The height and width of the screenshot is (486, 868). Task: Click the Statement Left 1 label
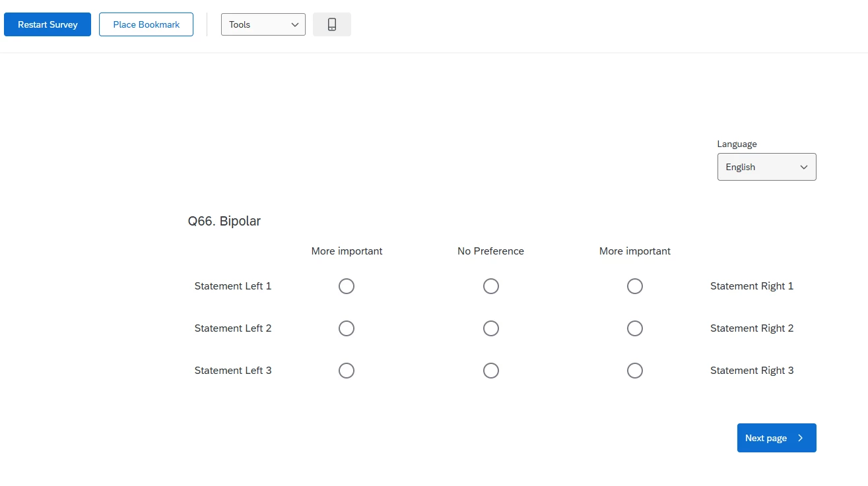pos(233,286)
